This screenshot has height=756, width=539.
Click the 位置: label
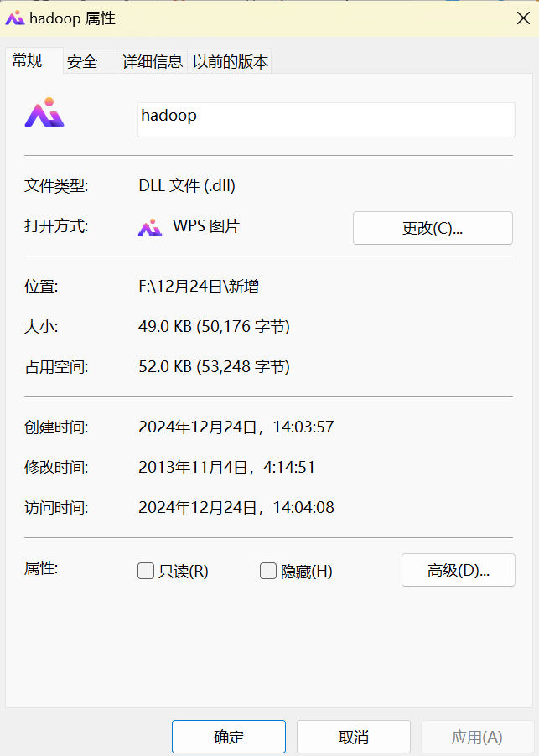click(41, 287)
